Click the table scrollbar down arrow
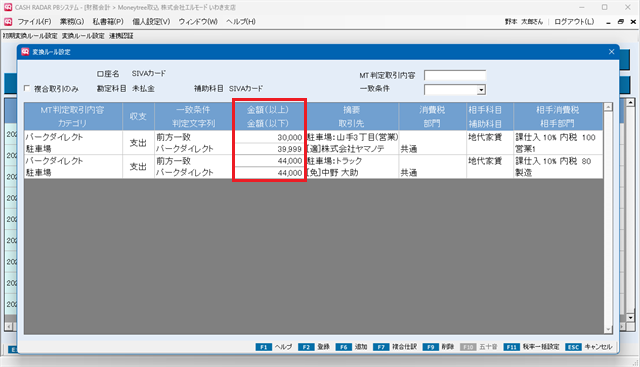This screenshot has width=640, height=367. [x=608, y=329]
